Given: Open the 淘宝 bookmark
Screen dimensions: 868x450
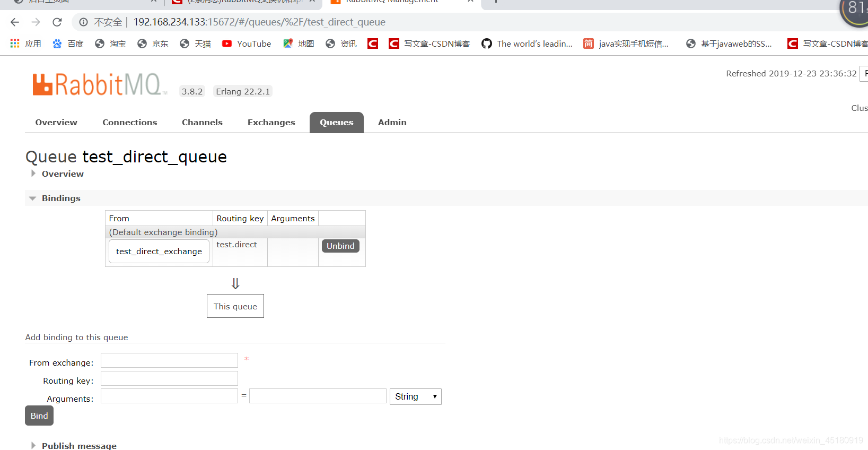Looking at the screenshot, I should pos(110,44).
